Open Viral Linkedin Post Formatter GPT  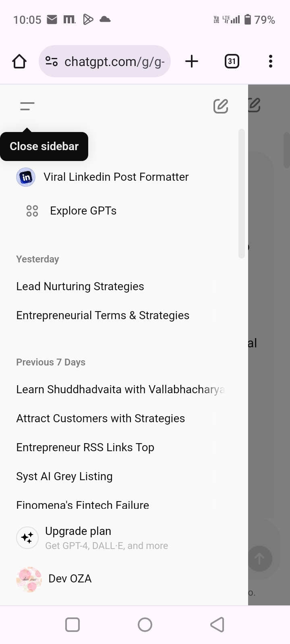[x=116, y=177]
